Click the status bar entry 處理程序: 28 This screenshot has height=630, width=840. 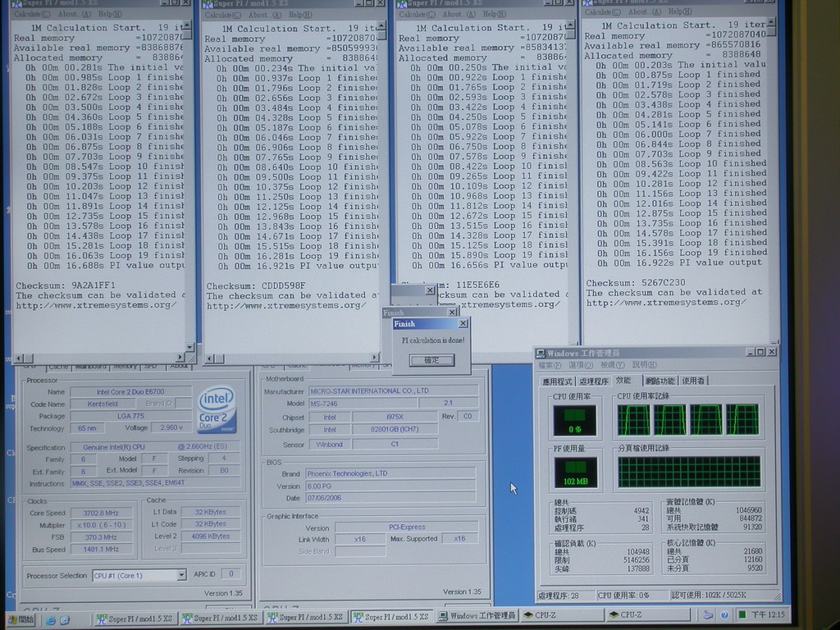(x=565, y=596)
